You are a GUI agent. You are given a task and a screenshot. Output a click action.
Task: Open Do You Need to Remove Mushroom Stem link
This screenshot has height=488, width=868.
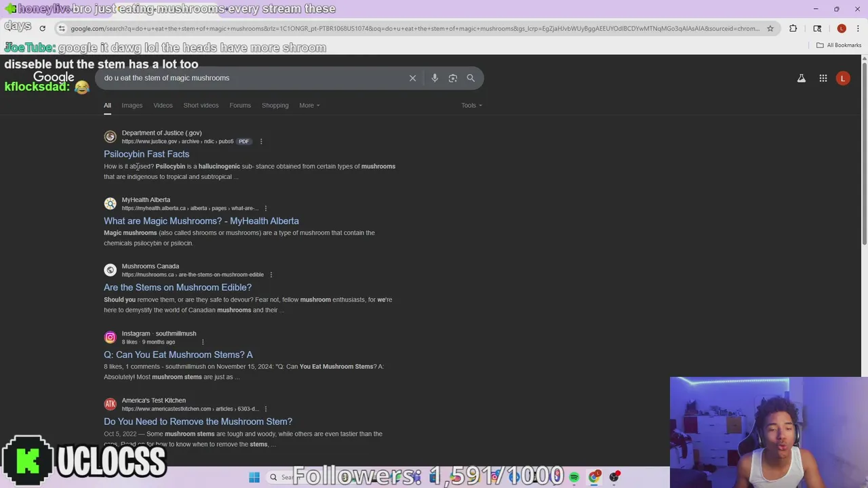click(198, 422)
